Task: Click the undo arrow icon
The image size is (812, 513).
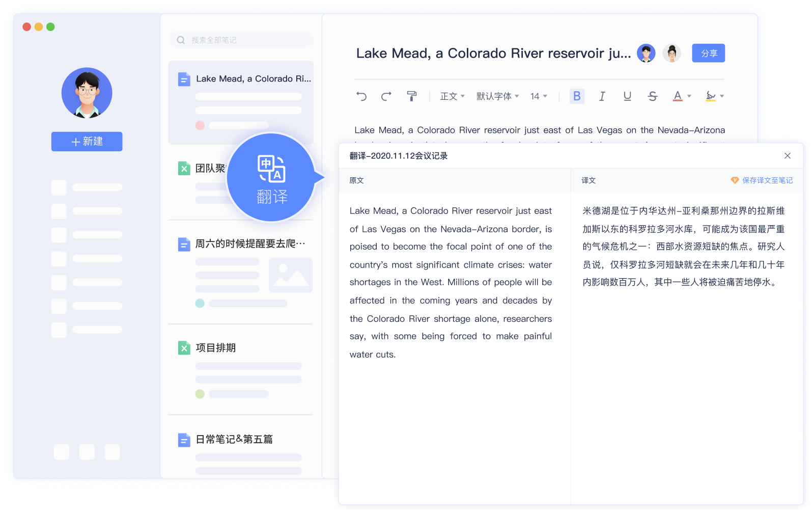Action: click(x=361, y=96)
